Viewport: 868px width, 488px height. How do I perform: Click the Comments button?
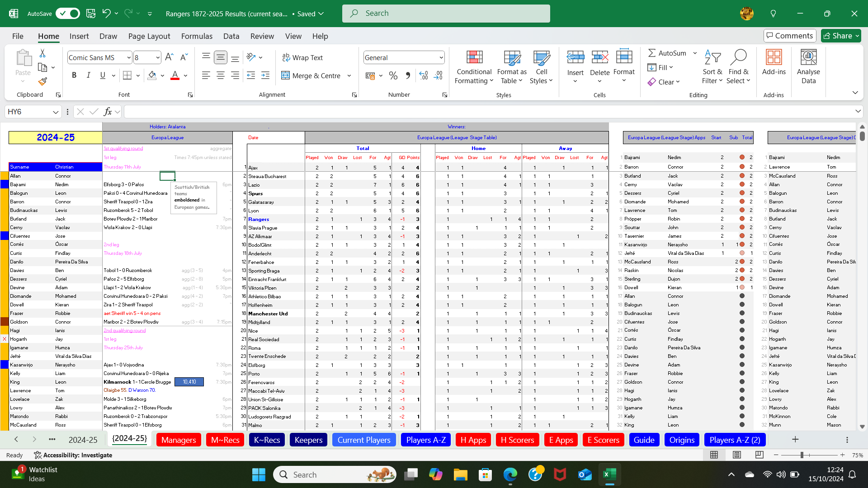pyautogui.click(x=789, y=36)
